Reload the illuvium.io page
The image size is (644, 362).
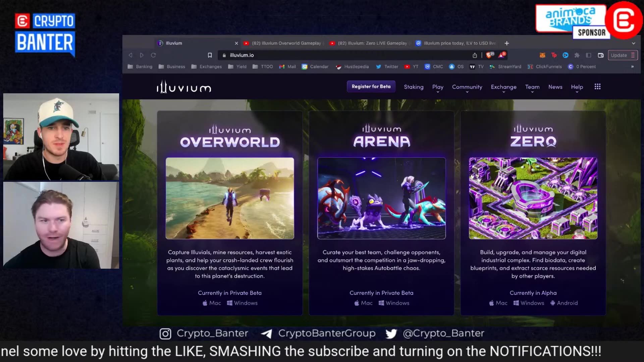(x=153, y=55)
